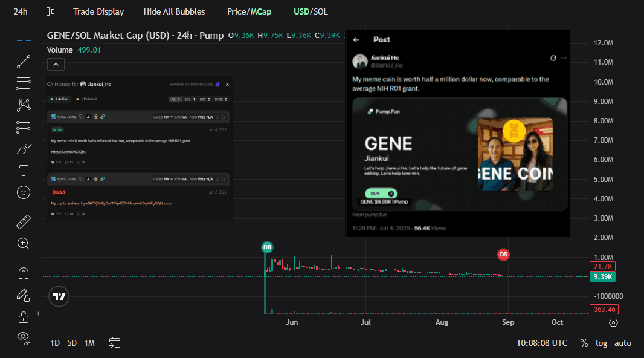Click the Grok icon on the post

[553, 58]
